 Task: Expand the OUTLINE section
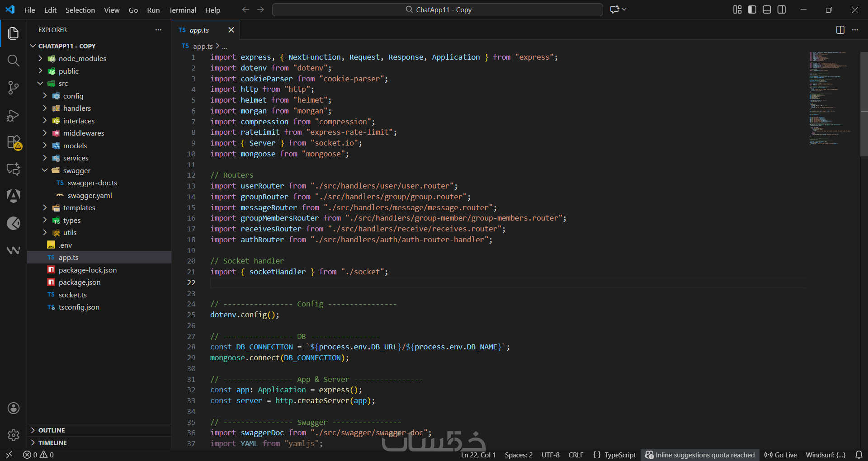pyautogui.click(x=52, y=430)
